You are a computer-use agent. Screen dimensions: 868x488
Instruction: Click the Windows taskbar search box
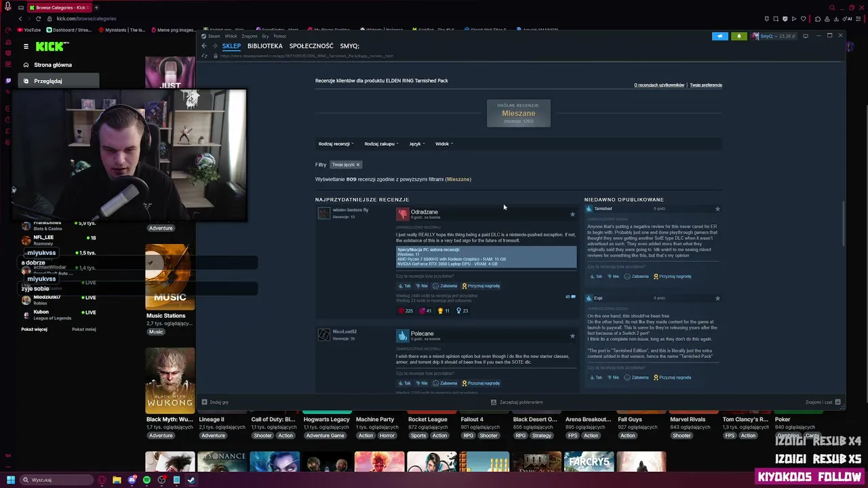click(x=57, y=480)
